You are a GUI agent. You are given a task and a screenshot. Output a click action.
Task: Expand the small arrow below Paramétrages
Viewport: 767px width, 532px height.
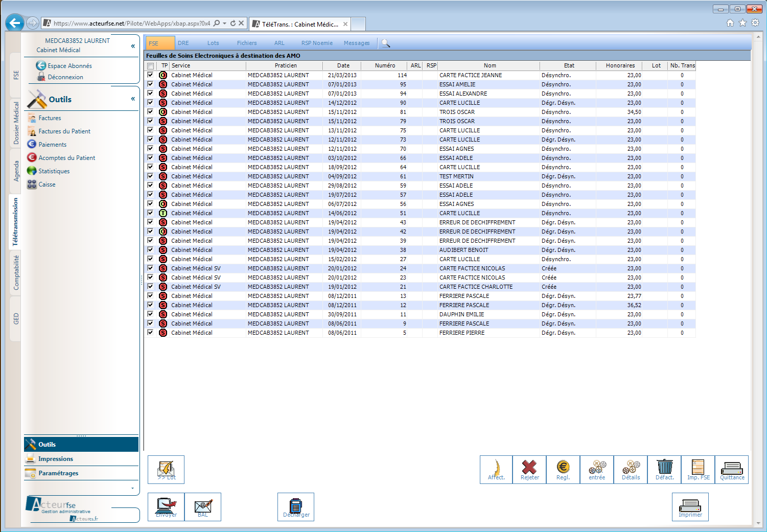132,488
